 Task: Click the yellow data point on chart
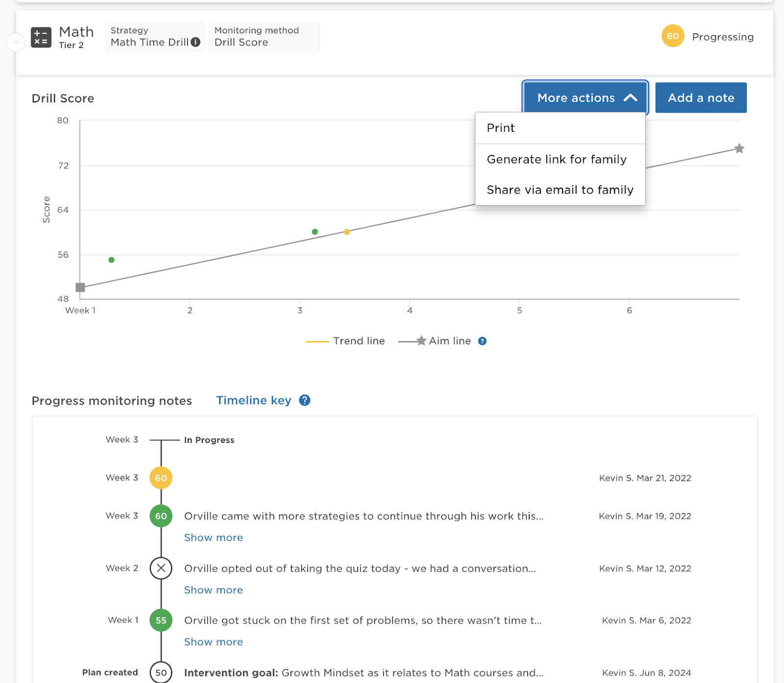[346, 232]
